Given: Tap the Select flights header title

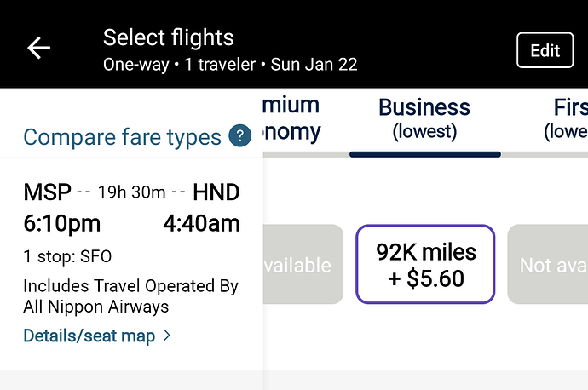Looking at the screenshot, I should click(169, 37).
